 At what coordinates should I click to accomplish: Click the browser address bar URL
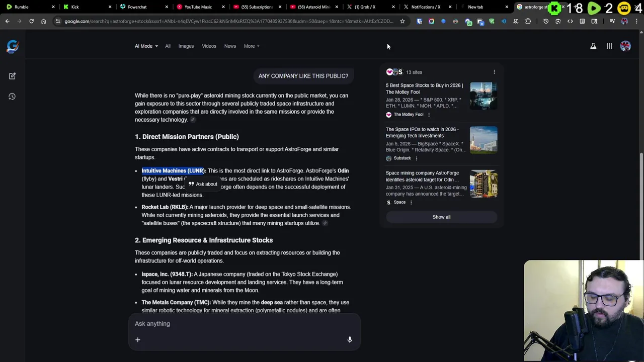229,21
